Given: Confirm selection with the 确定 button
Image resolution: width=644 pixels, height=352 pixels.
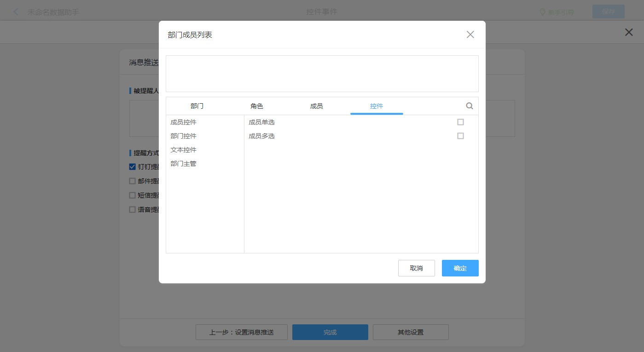Looking at the screenshot, I should click(460, 268).
